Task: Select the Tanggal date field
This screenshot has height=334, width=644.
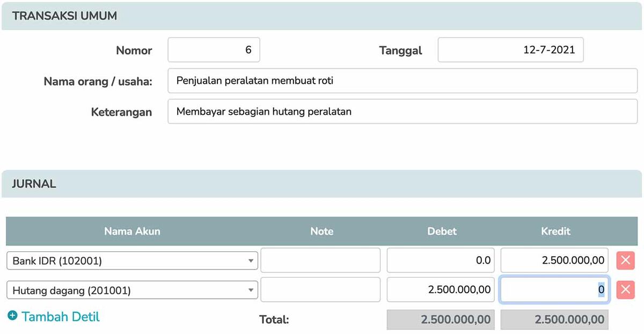Action: 510,50
